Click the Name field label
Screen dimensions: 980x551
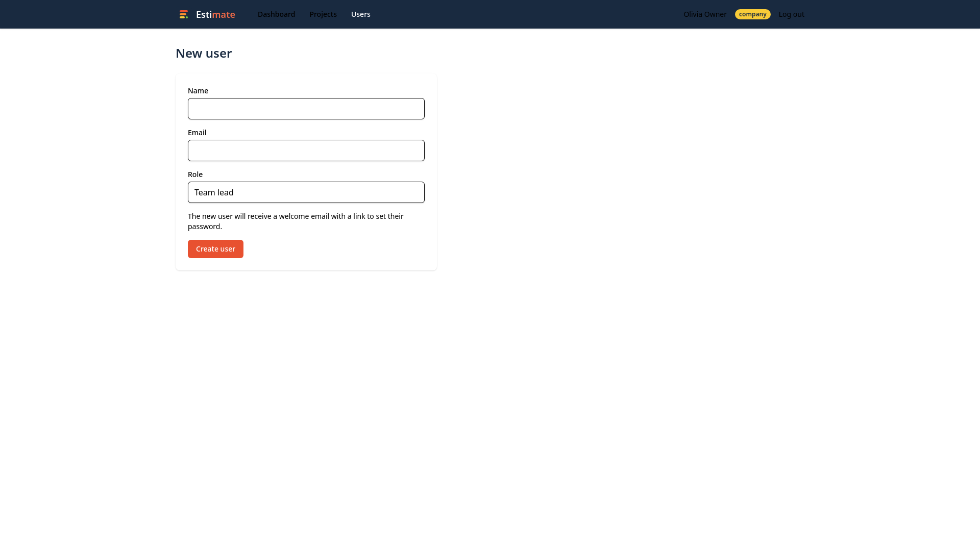click(x=198, y=91)
